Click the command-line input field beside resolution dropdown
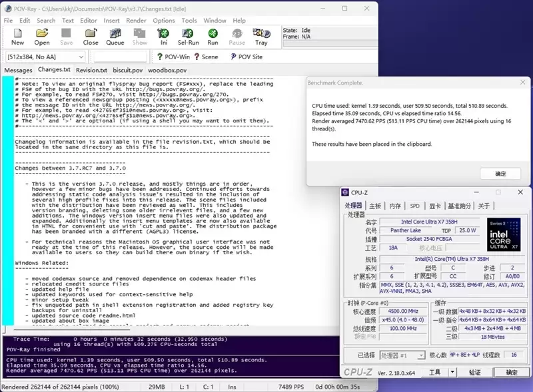The height and width of the screenshot is (392, 533). pos(120,57)
